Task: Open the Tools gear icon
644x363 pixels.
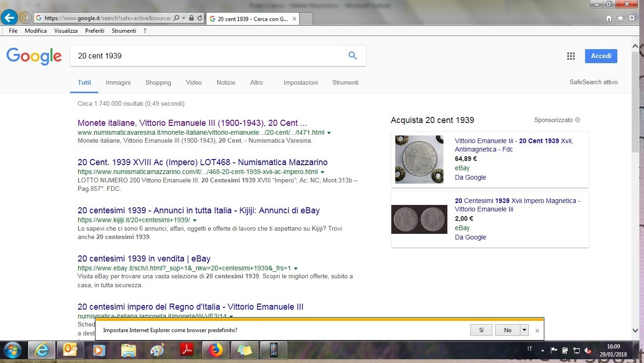Action: pos(632,18)
